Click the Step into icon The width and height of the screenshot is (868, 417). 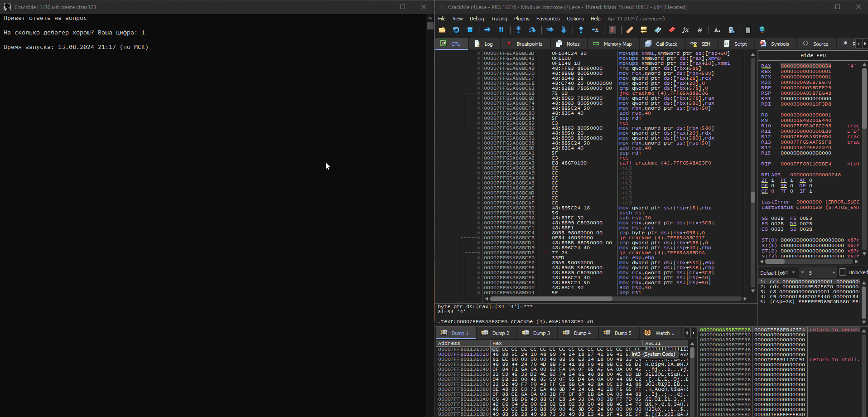[x=519, y=30]
